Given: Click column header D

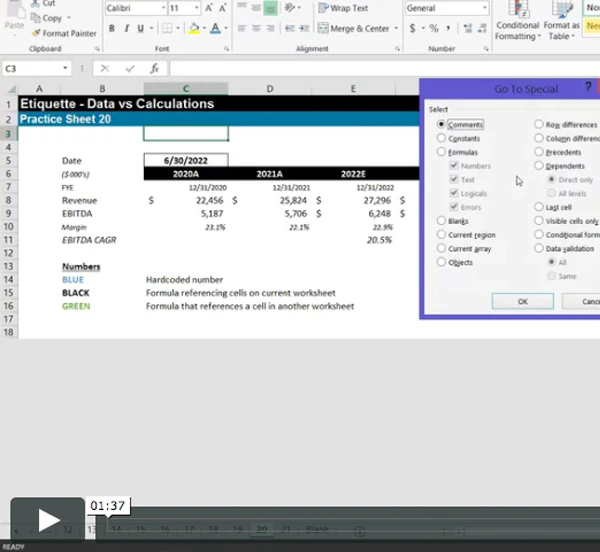Looking at the screenshot, I should (x=270, y=89).
